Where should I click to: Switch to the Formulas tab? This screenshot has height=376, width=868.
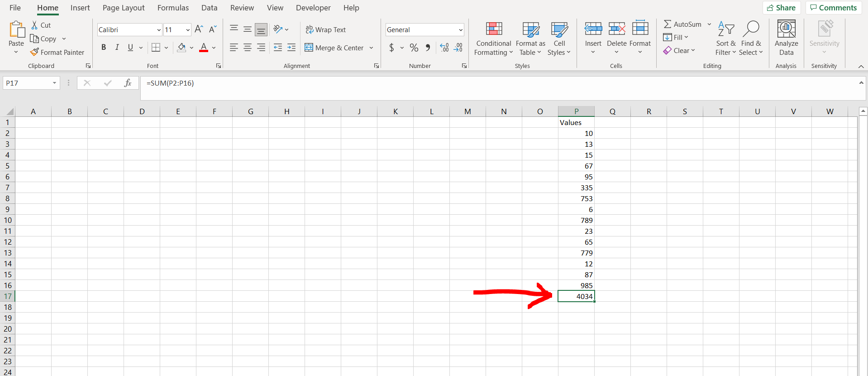tap(173, 8)
